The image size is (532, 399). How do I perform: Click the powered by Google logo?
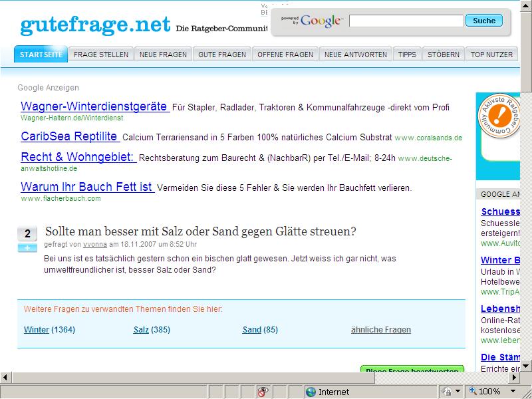coord(311,21)
